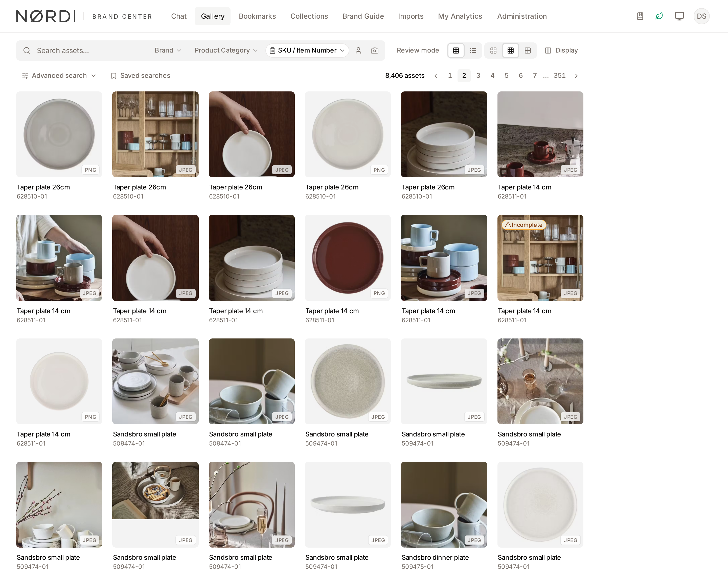Click the 509475-01 SKU text
This screenshot has width=728, height=587.
click(x=417, y=567)
